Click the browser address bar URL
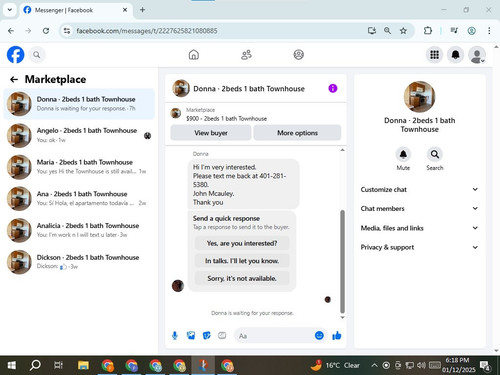This screenshot has width=500, height=375. (x=147, y=31)
